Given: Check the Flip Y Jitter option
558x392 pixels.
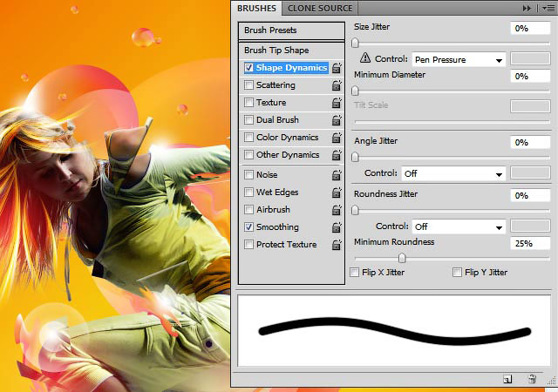Looking at the screenshot, I should click(457, 273).
